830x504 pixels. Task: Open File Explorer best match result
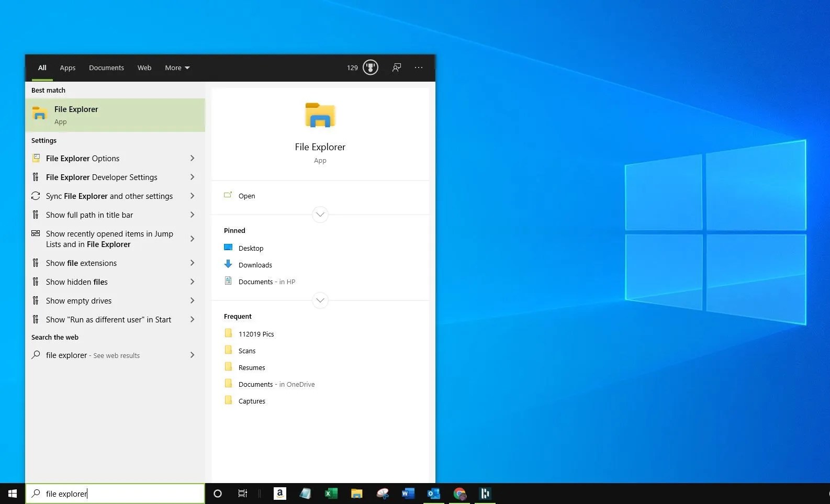click(115, 115)
